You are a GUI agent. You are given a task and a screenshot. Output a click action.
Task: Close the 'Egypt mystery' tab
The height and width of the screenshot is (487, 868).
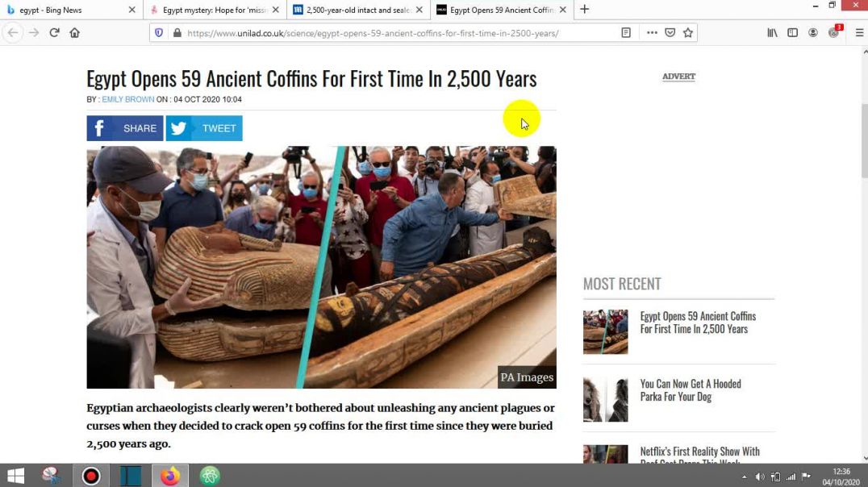coord(276,10)
